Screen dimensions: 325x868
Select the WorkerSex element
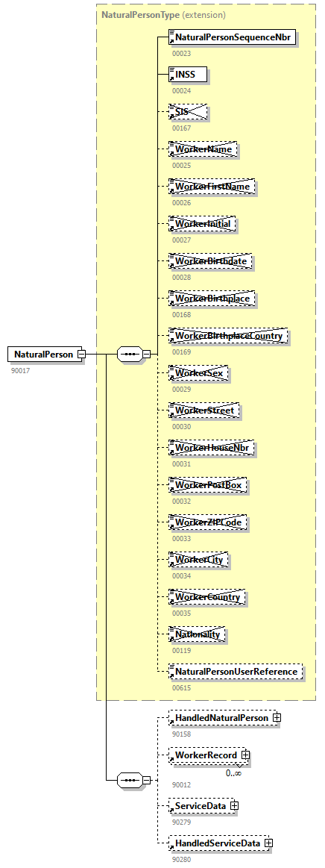pyautogui.click(x=198, y=374)
